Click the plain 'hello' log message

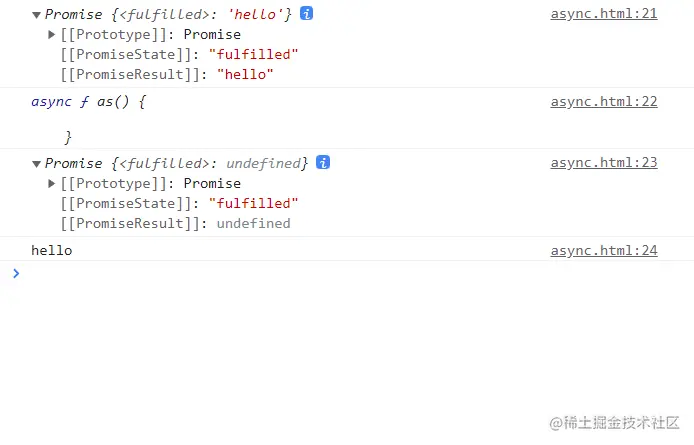[51, 251]
